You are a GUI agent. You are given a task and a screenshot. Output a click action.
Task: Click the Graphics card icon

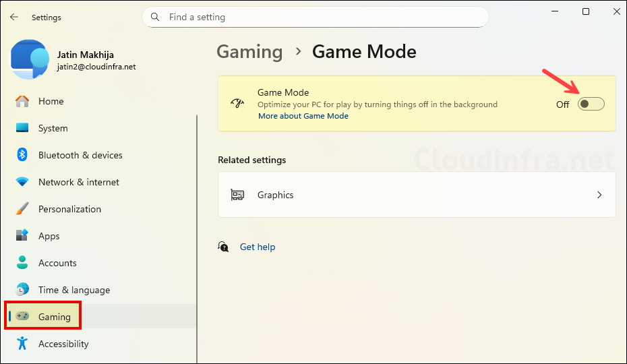[237, 195]
